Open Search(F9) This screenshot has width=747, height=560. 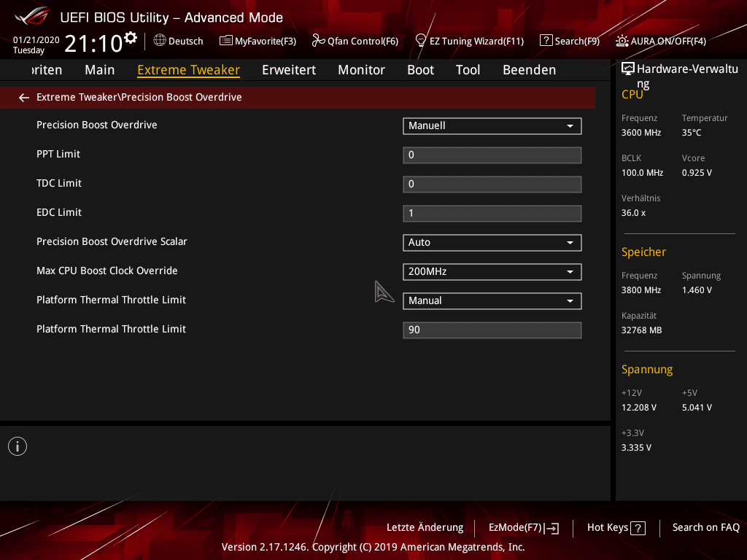pyautogui.click(x=570, y=41)
